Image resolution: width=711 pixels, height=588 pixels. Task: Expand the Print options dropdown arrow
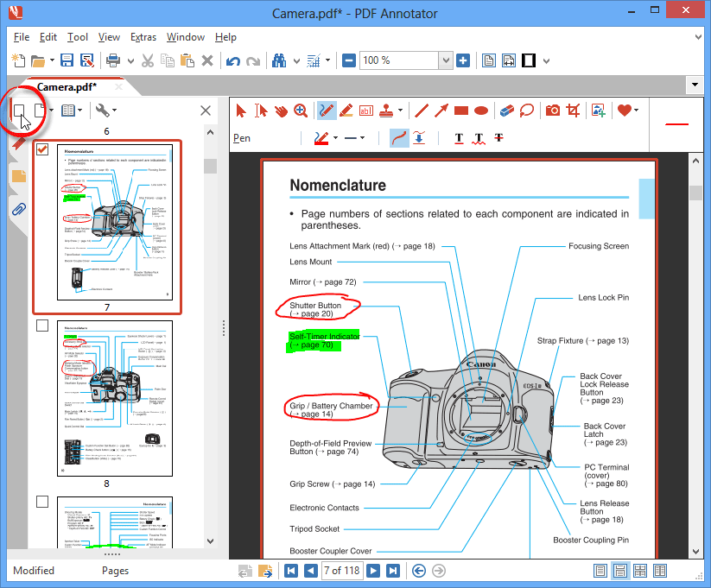tap(130, 60)
